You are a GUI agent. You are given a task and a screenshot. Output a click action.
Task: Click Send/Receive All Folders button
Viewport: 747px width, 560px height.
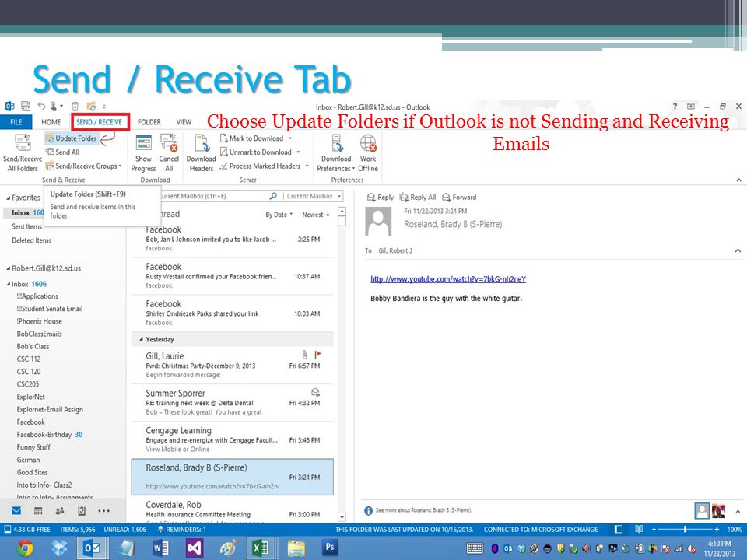[23, 152]
